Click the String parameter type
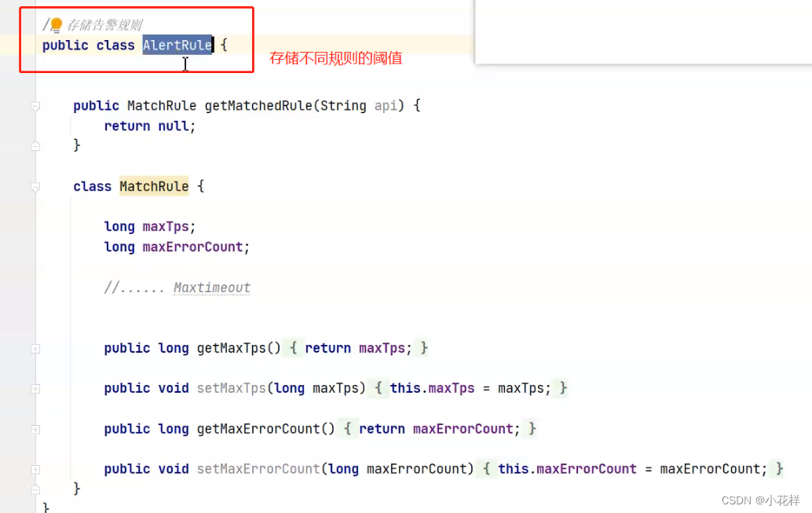 tap(343, 106)
